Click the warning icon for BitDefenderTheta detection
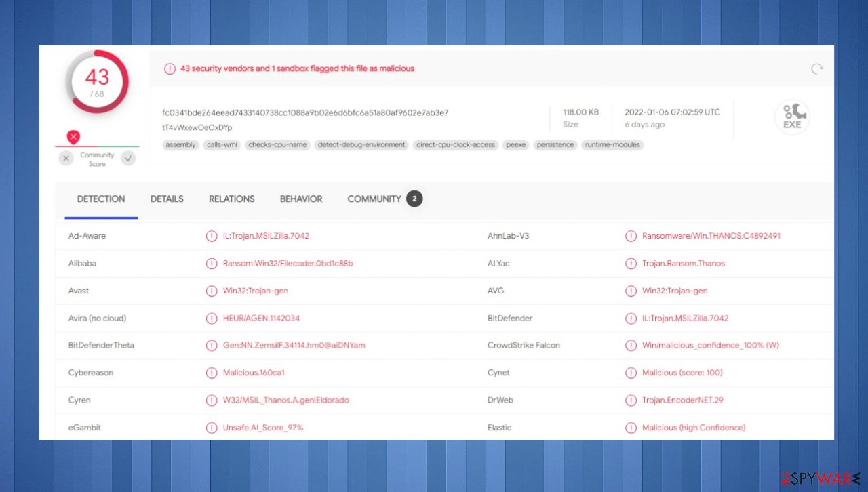 [212, 345]
